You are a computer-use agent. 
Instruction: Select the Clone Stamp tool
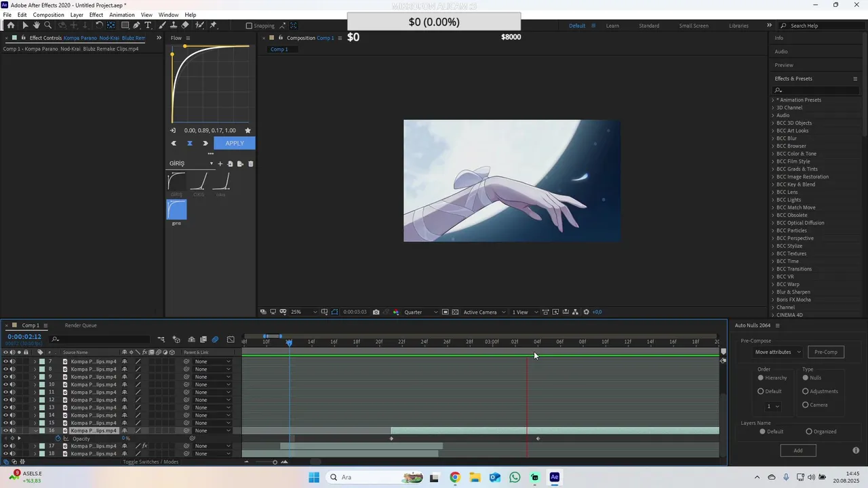175,25
